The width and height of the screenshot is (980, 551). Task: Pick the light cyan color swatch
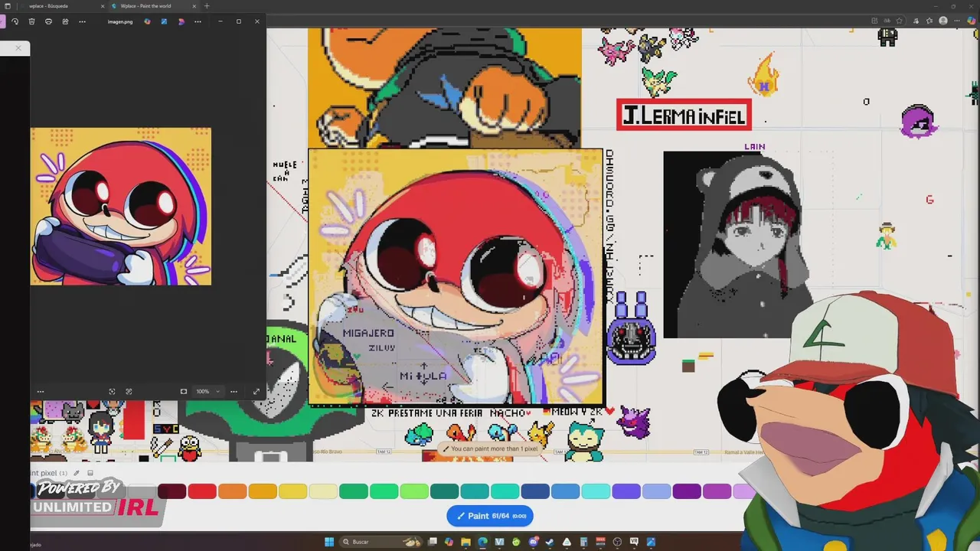596,491
